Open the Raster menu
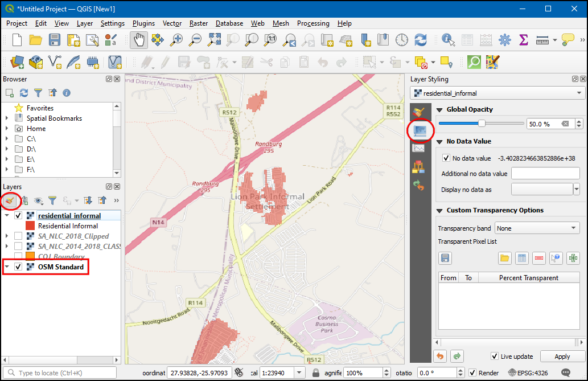This screenshot has width=588, height=381. (198, 23)
